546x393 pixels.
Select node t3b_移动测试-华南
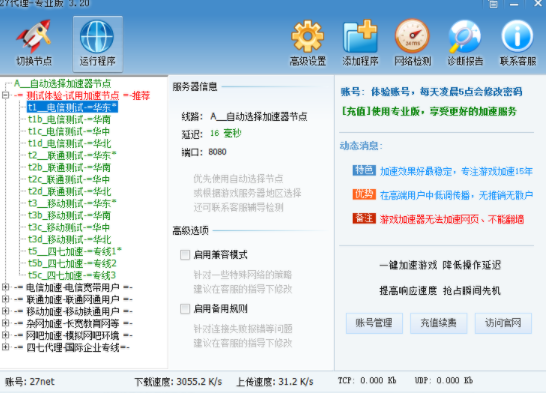tap(69, 215)
